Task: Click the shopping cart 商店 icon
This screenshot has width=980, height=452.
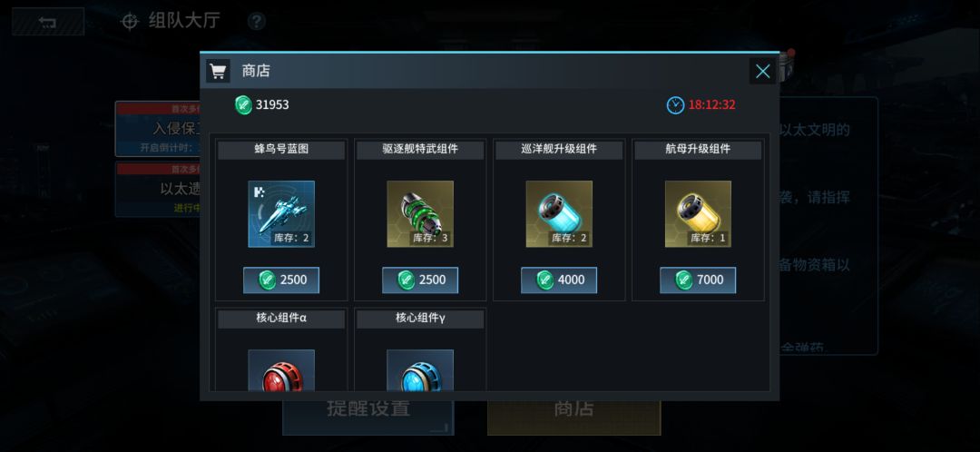Action: pos(218,72)
